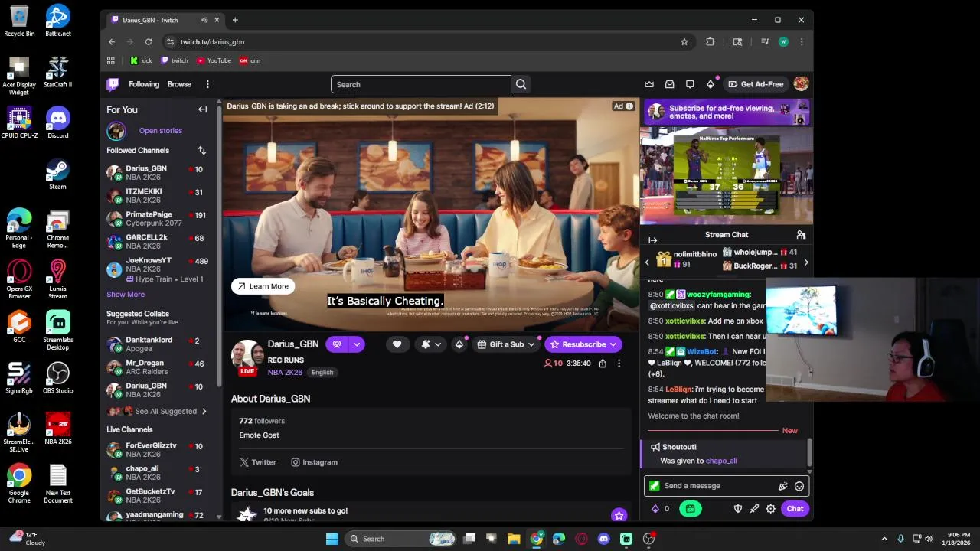Show hidden system tray icons

pyautogui.click(x=884, y=539)
